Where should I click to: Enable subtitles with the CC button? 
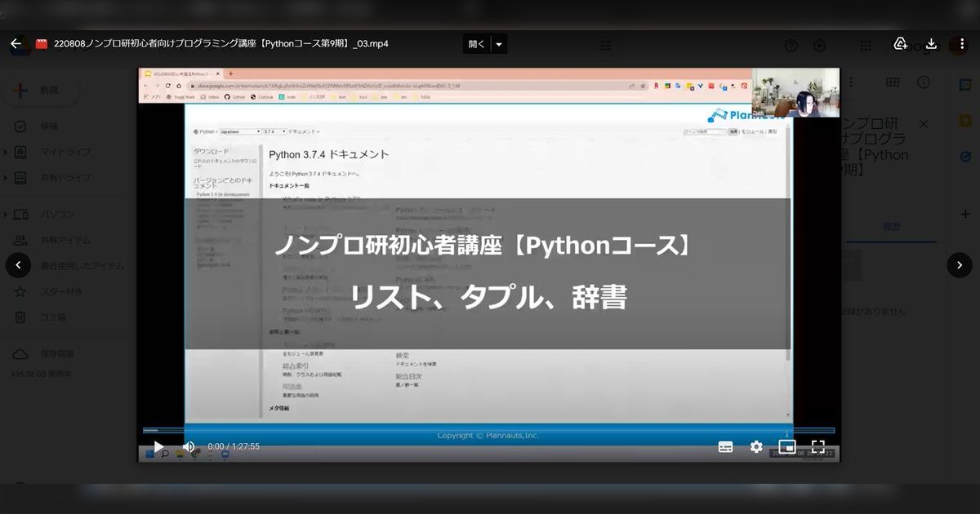[725, 446]
